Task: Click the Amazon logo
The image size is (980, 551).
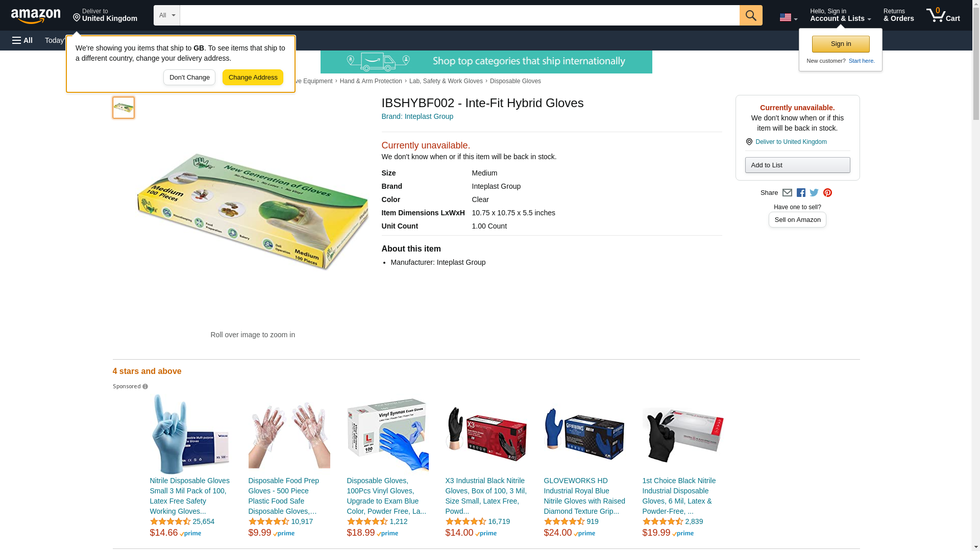Action: pos(36,16)
